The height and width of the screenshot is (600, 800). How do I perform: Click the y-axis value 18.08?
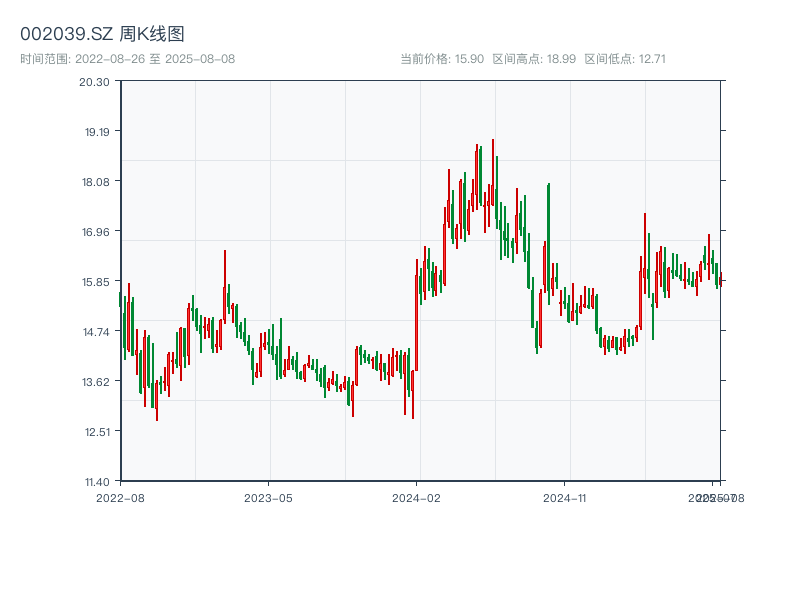click(x=96, y=182)
